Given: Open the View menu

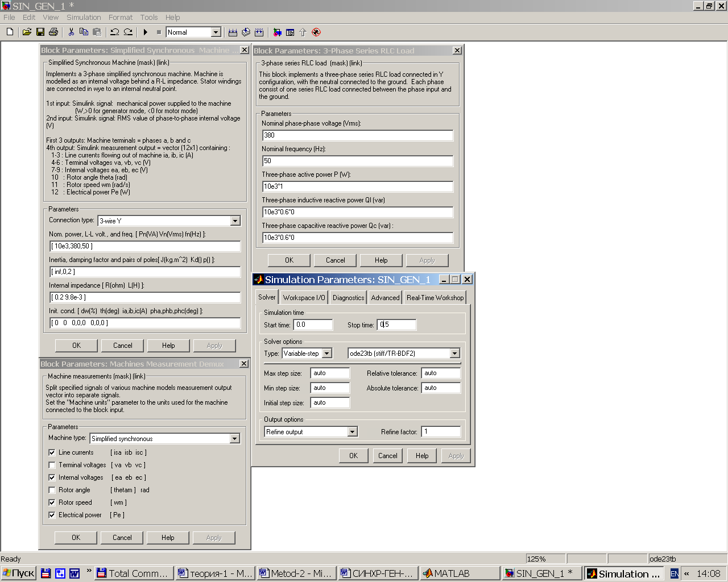Looking at the screenshot, I should pyautogui.click(x=51, y=17).
